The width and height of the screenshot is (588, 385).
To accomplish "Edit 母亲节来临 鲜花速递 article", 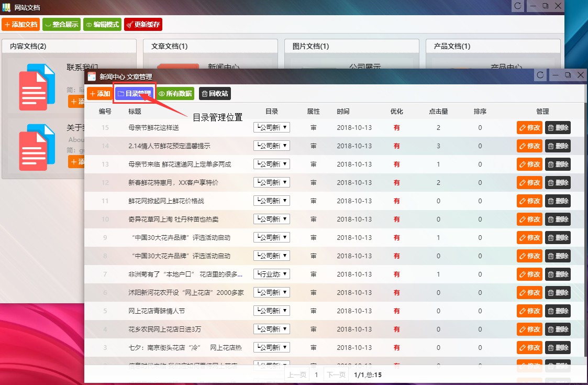I will click(x=529, y=164).
